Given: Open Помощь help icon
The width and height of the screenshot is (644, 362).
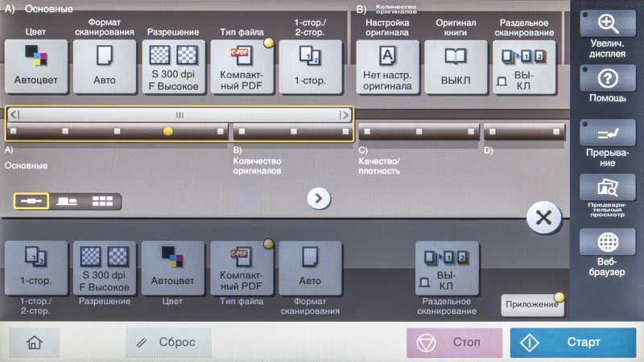Looking at the screenshot, I should click(x=608, y=78).
